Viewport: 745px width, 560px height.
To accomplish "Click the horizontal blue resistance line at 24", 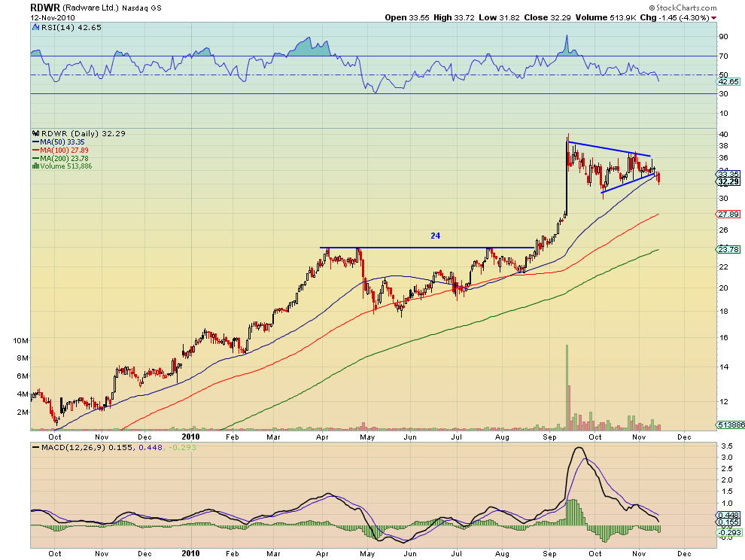I will (427, 248).
